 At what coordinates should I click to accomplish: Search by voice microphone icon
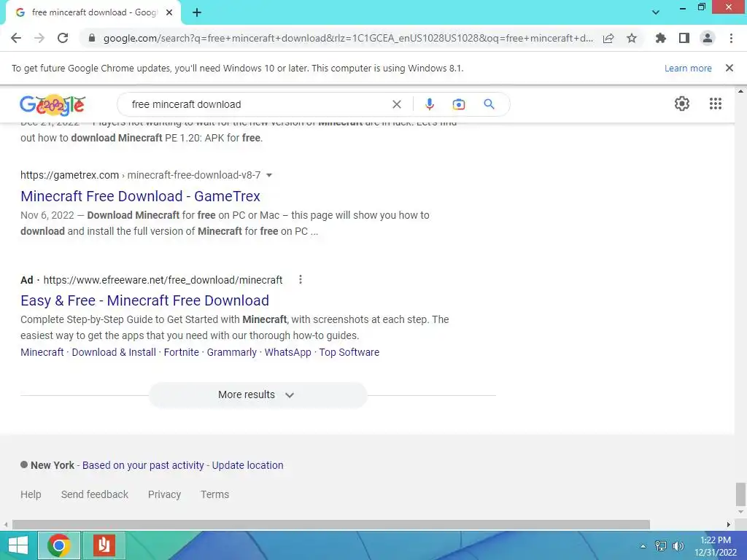pyautogui.click(x=429, y=104)
